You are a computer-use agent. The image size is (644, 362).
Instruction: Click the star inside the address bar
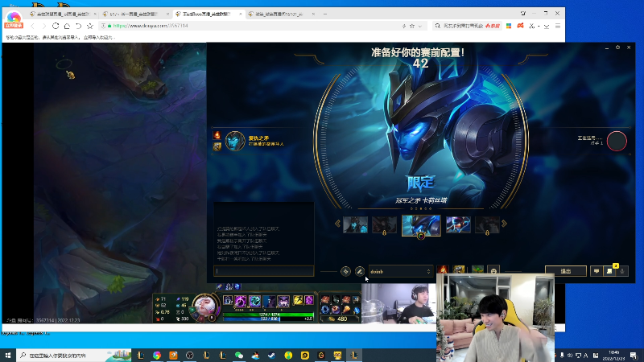pyautogui.click(x=412, y=26)
